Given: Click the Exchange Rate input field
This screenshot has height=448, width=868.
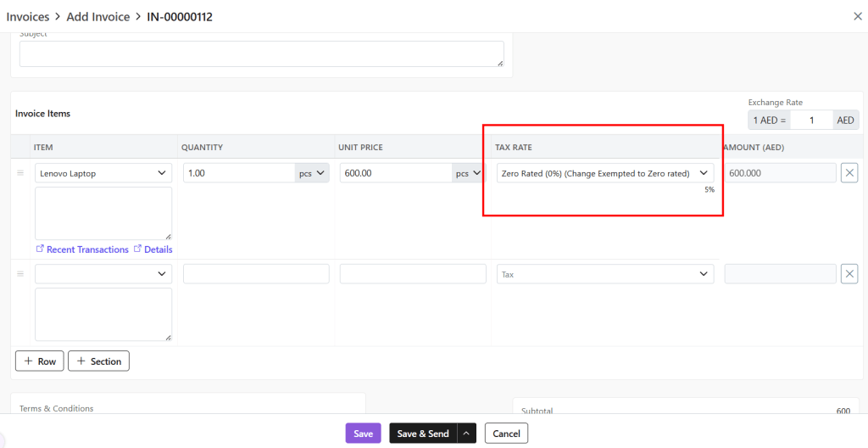Looking at the screenshot, I should pos(811,120).
